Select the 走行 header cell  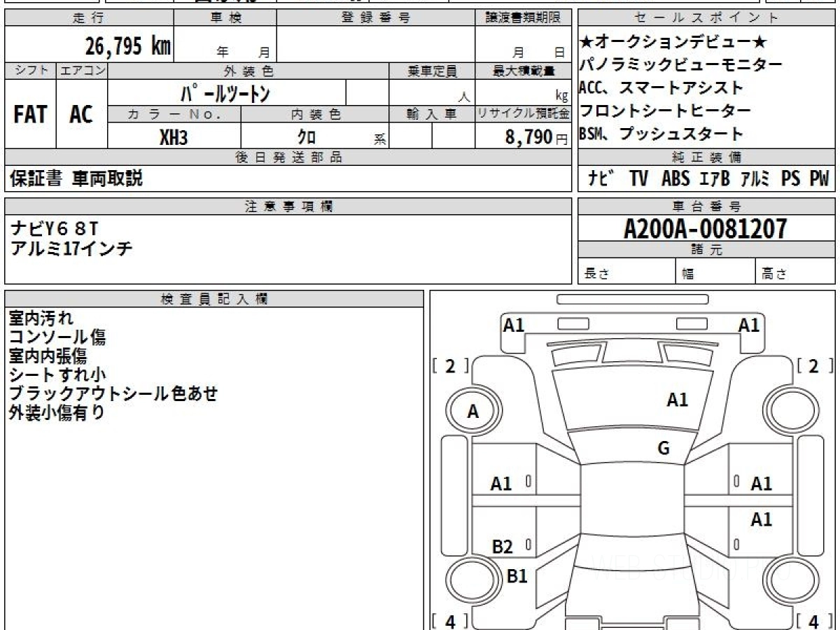(89, 18)
